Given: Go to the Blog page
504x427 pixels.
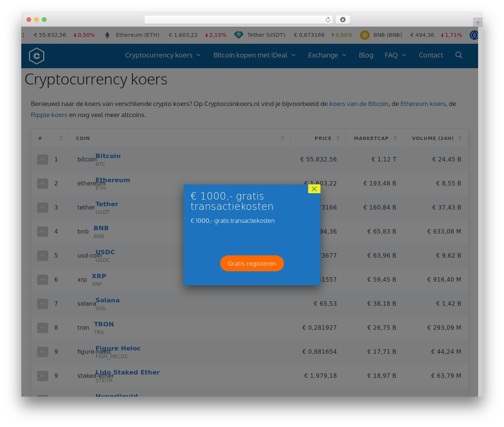Looking at the screenshot, I should [x=366, y=55].
